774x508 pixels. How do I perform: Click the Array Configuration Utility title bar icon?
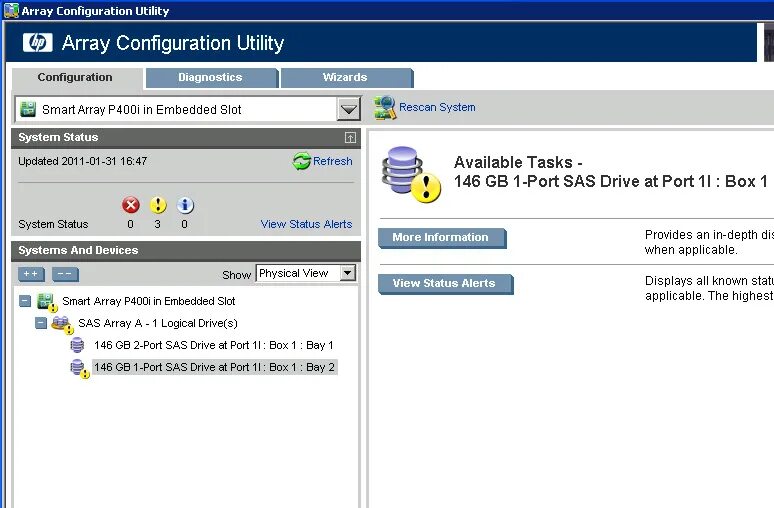(x=11, y=10)
